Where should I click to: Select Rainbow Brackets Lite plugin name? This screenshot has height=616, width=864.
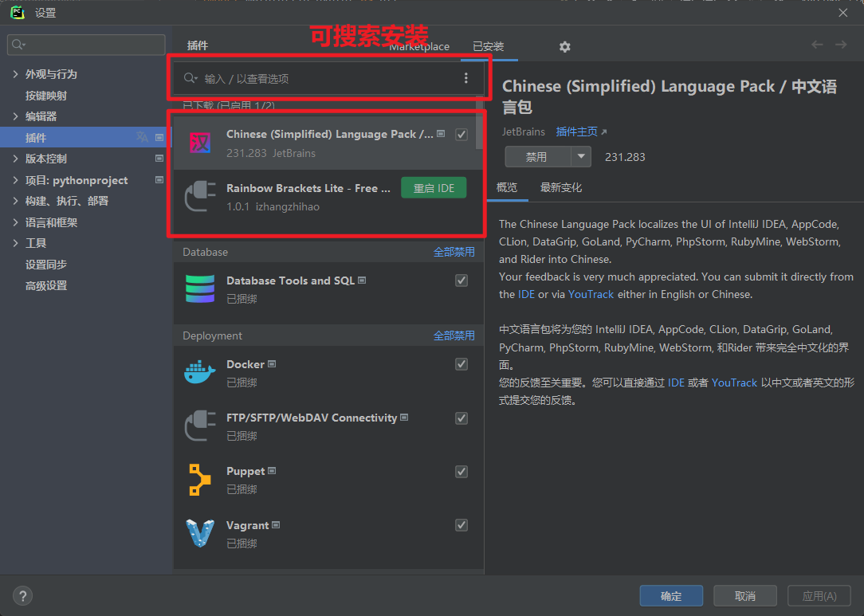coord(308,188)
